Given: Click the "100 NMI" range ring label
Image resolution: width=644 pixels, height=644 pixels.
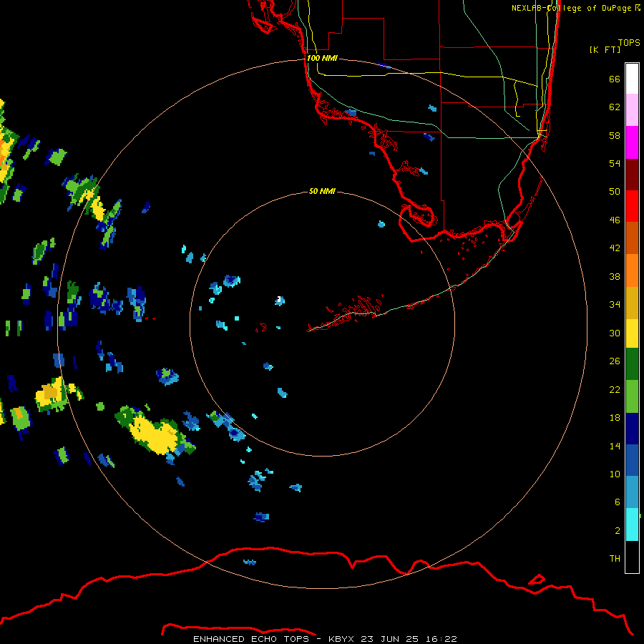Looking at the screenshot, I should [322, 58].
